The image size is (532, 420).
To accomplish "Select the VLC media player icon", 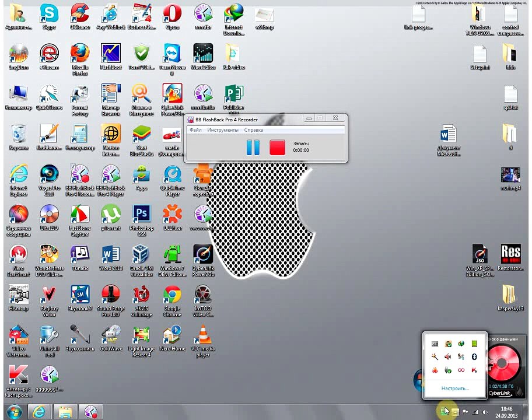I will pyautogui.click(x=203, y=341).
